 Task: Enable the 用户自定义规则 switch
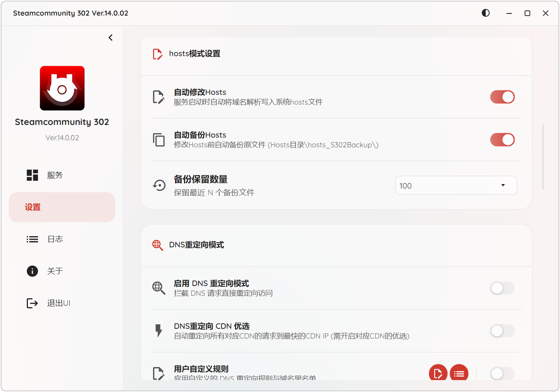tap(502, 373)
